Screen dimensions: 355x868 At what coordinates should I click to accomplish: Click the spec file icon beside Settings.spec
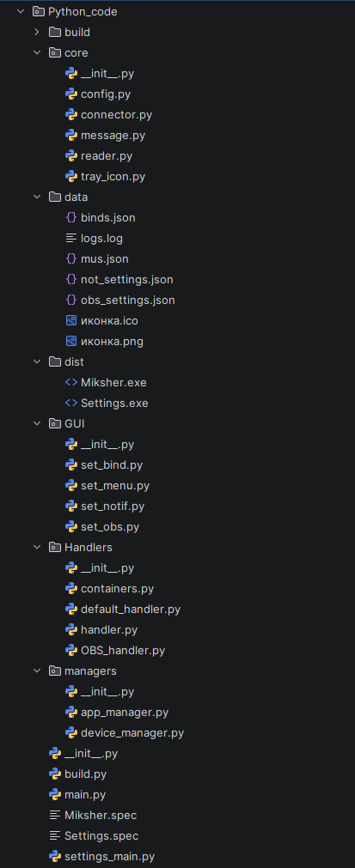[x=55, y=836]
